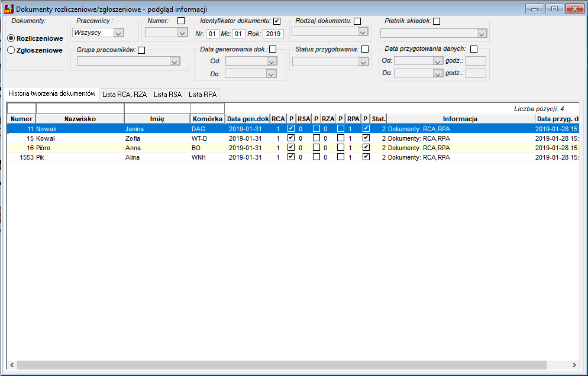Click the horizontal scrollbar left arrow
The image size is (588, 376).
pos(12,365)
